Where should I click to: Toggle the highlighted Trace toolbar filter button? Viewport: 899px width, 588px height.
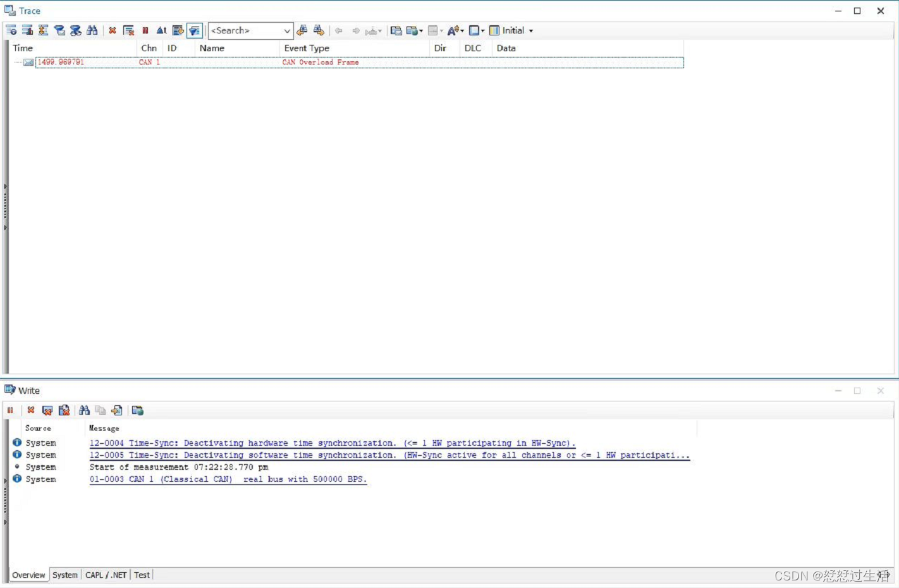coord(195,30)
